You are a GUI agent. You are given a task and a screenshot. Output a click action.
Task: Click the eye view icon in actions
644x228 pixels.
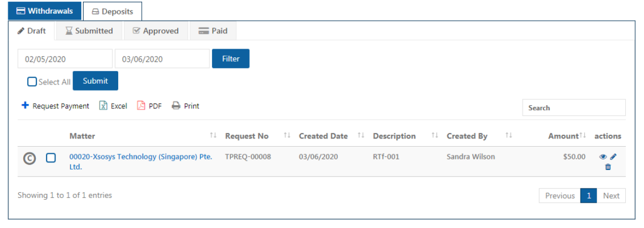coord(603,157)
